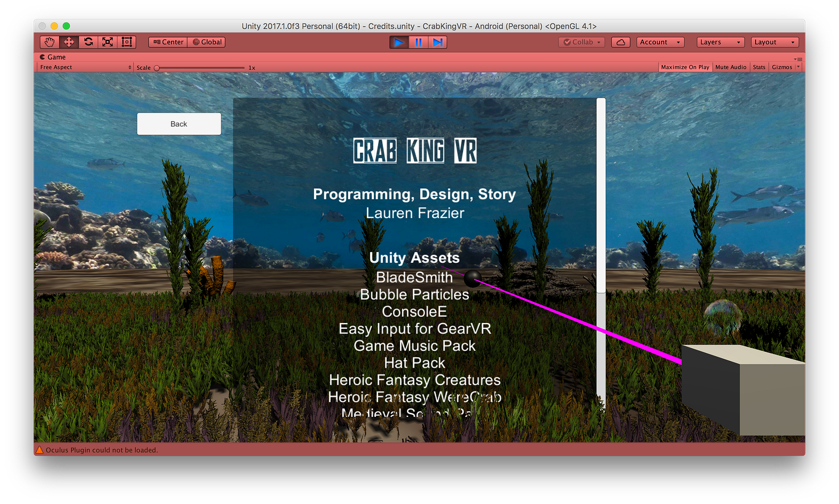
Task: Select the Game view tab
Action: point(53,57)
